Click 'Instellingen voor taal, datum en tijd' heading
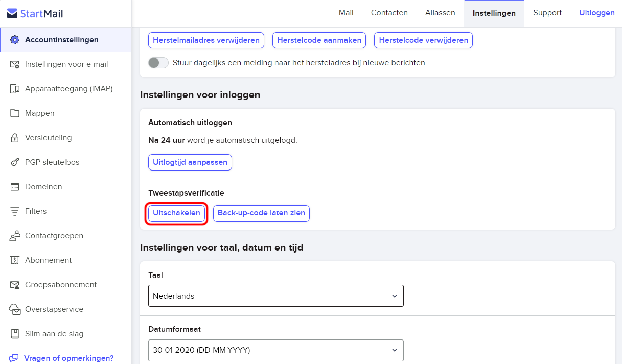Image resolution: width=622 pixels, height=364 pixels. coord(222,248)
